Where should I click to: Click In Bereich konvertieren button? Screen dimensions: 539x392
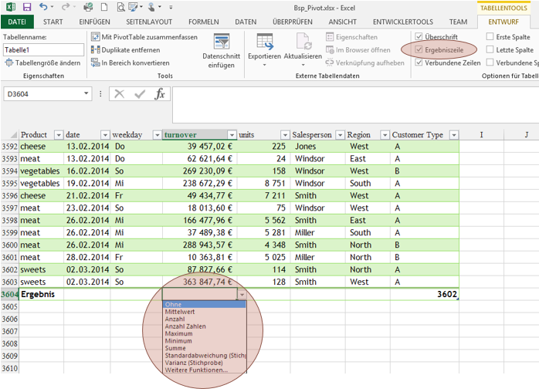(135, 63)
